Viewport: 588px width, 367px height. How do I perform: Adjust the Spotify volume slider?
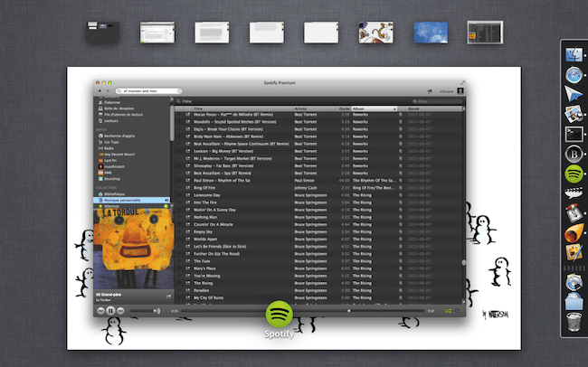pos(141,311)
